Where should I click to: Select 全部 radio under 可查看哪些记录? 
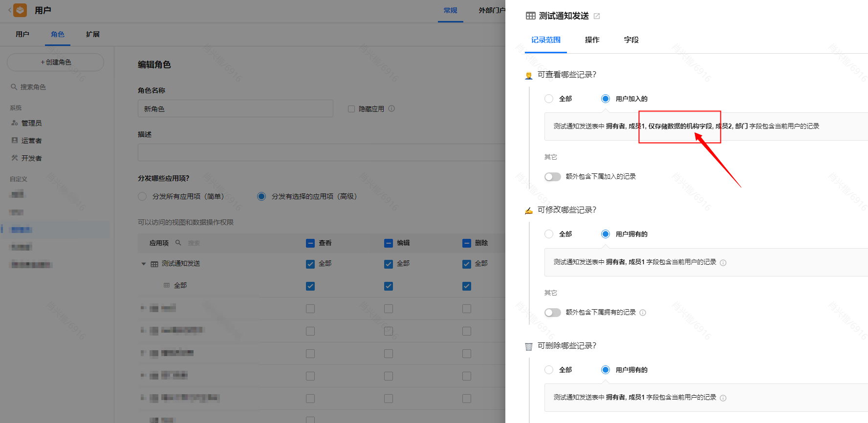pos(549,99)
